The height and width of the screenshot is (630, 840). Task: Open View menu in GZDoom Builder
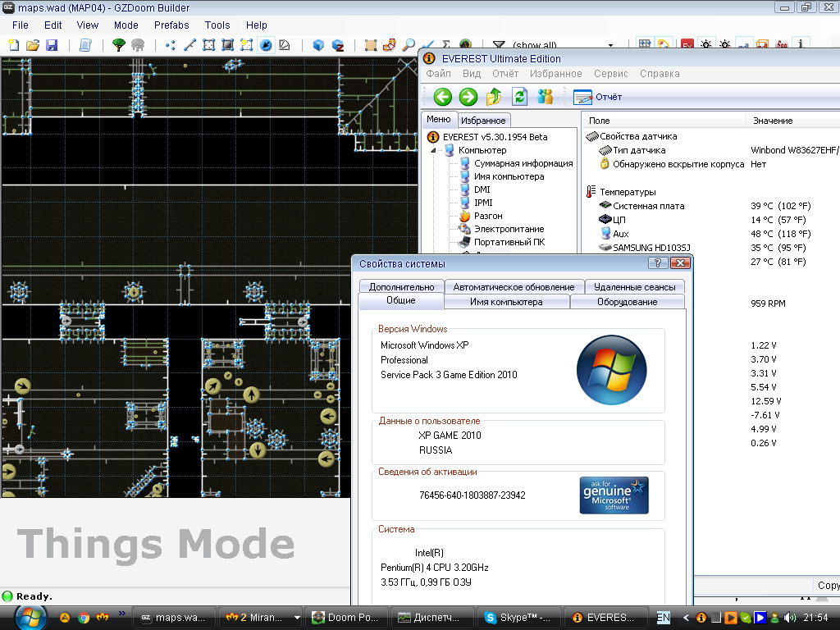tap(87, 25)
